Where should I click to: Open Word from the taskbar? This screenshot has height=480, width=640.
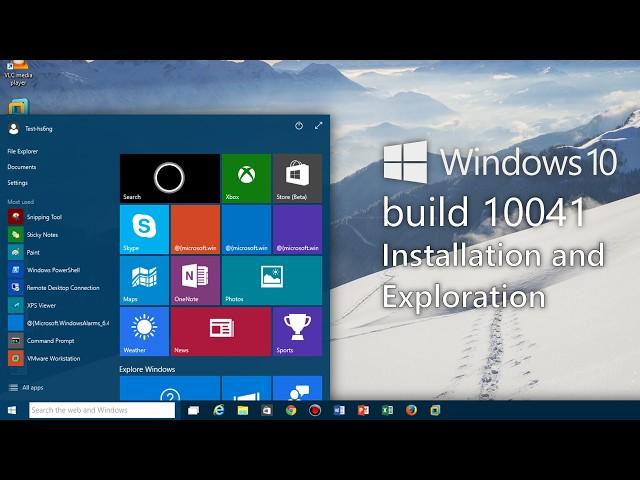pyautogui.click(x=339, y=410)
